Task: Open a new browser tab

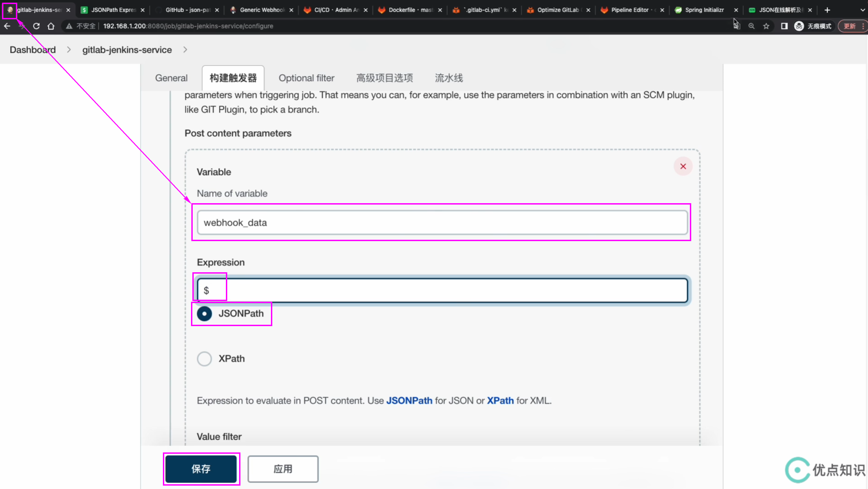Action: pos(827,10)
